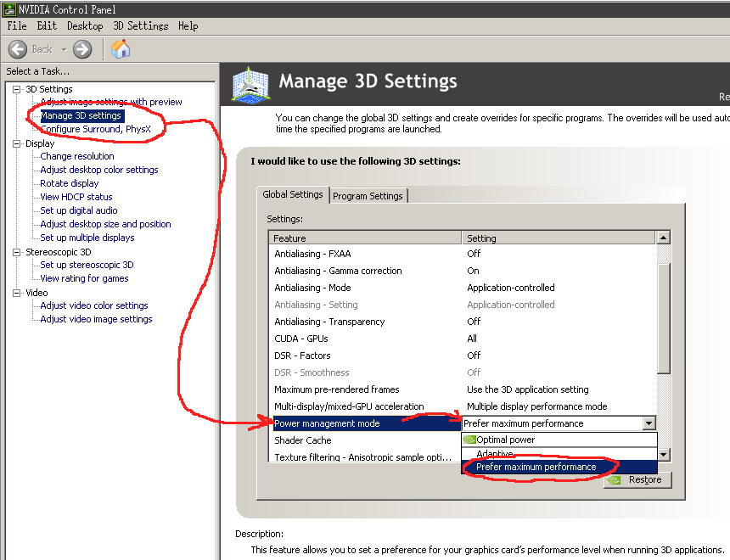Open the Desktop menu

(x=85, y=26)
